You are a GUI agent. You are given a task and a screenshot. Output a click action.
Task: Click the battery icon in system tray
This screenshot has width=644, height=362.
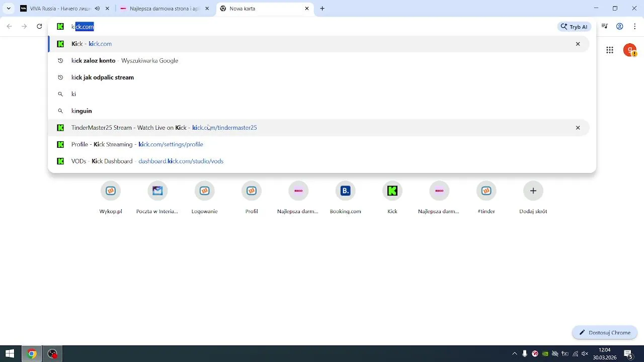pos(565,354)
